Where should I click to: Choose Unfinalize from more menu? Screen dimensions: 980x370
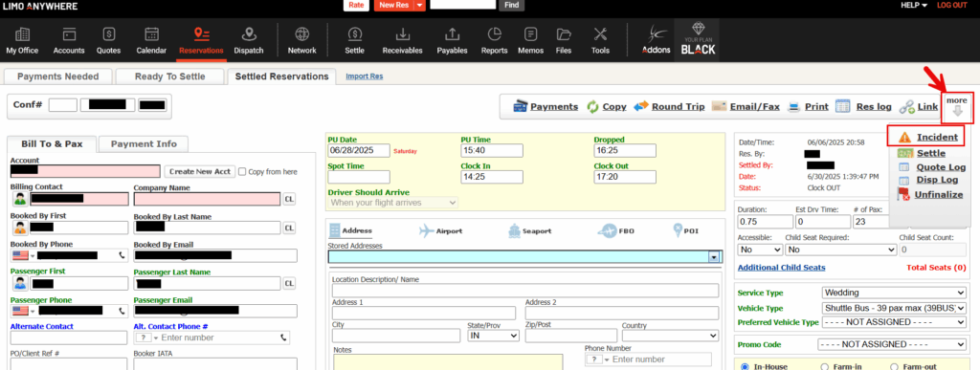coord(930,195)
